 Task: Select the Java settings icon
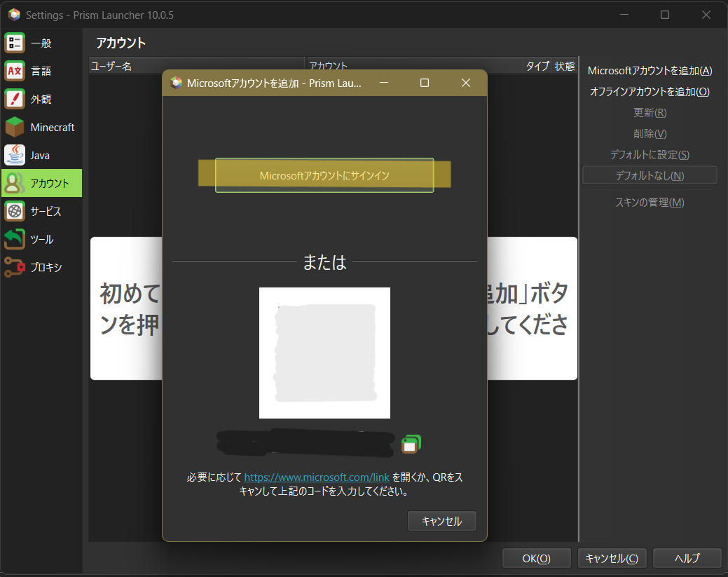coord(15,156)
